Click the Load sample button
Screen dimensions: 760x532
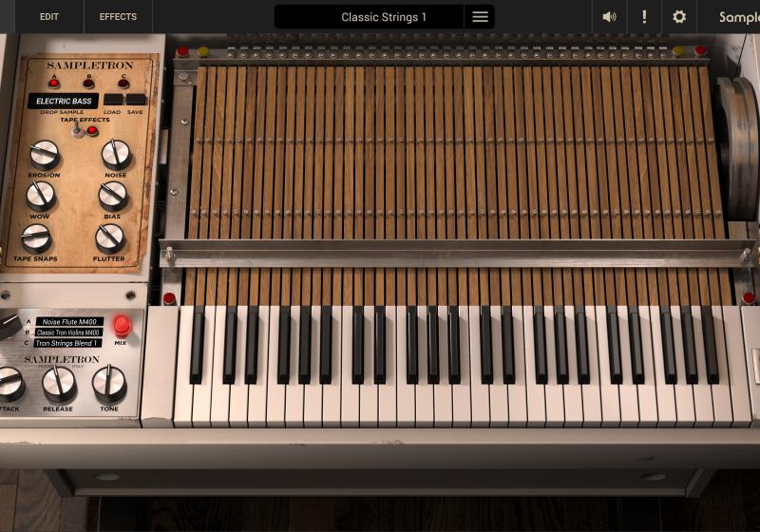[112, 100]
